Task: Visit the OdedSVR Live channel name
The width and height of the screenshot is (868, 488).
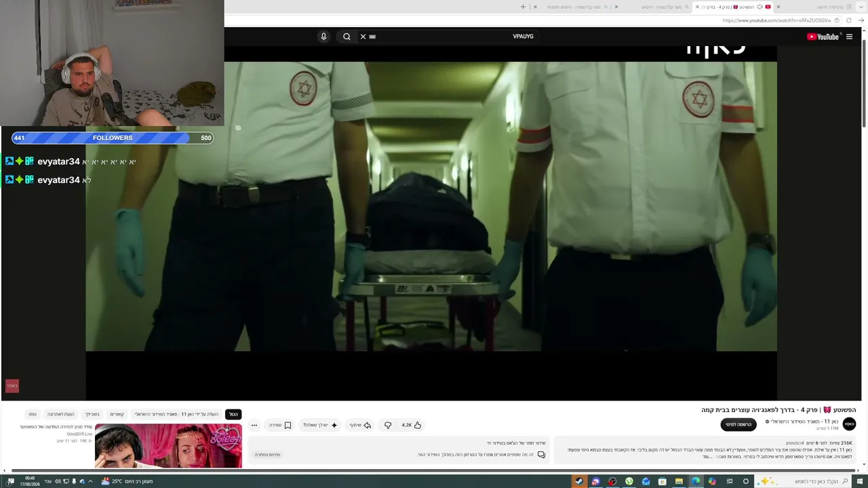Action: coord(79,434)
